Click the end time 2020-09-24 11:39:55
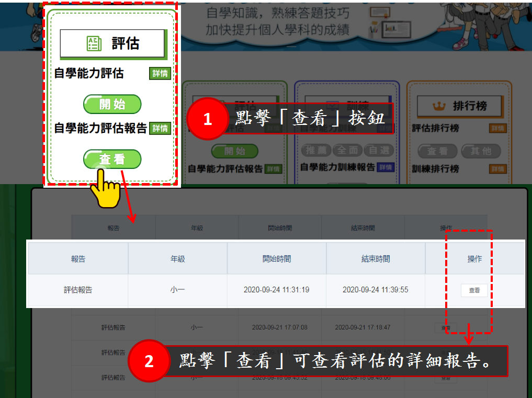532x398 pixels. tap(376, 290)
